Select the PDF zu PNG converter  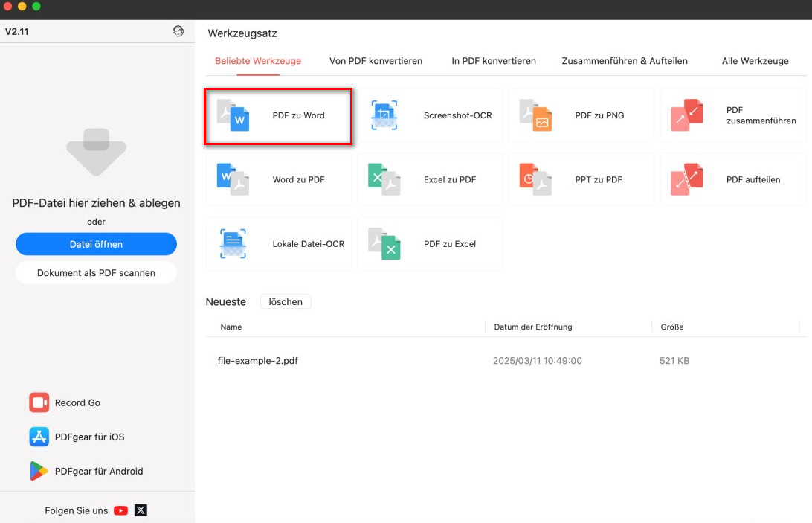[x=581, y=115]
